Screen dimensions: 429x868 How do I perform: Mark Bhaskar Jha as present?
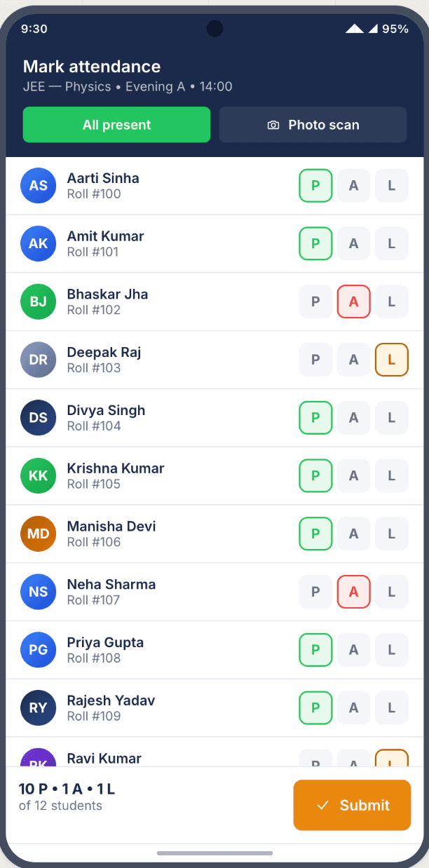pos(315,301)
